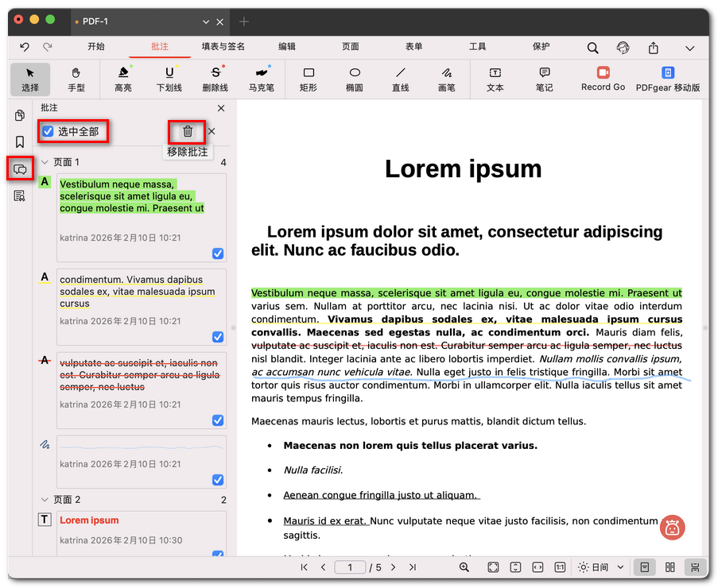Screen dimensions: 718x588
Task: Choose the 画笔 freehand pen tool
Action: pyautogui.click(x=446, y=79)
